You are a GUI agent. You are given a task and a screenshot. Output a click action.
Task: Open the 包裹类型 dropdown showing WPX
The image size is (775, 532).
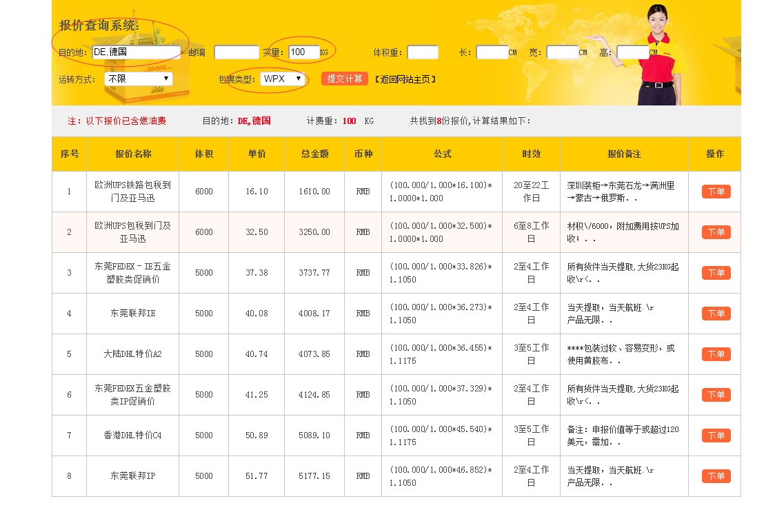pos(282,79)
